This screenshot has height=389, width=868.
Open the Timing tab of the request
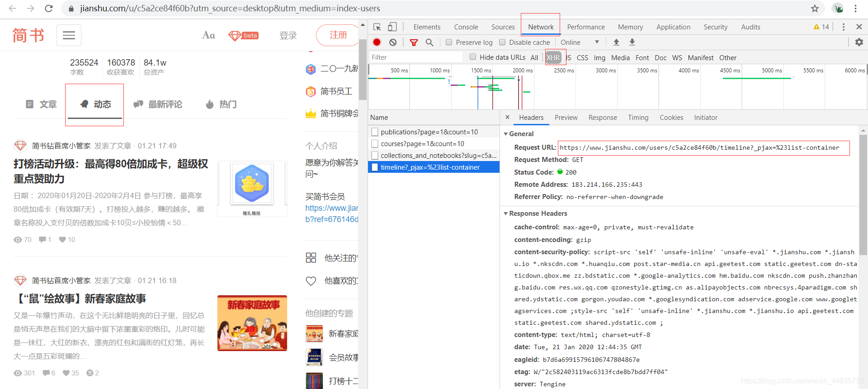click(638, 118)
